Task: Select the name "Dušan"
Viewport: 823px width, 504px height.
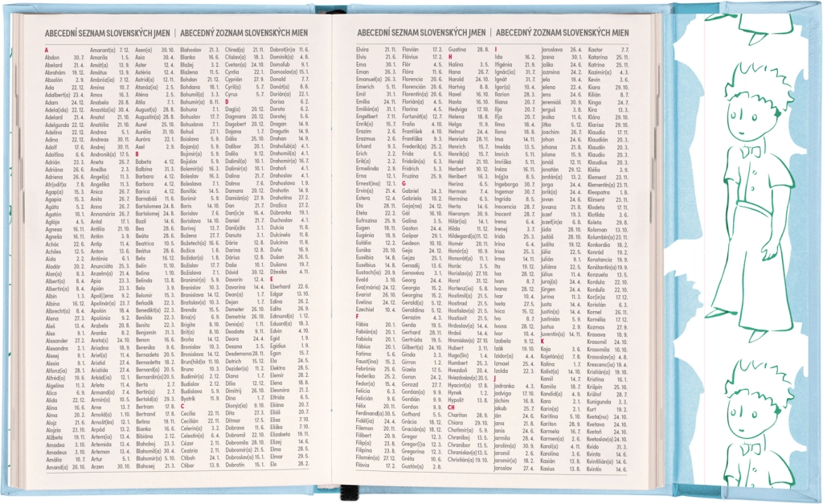Action: pyautogui.click(x=276, y=258)
